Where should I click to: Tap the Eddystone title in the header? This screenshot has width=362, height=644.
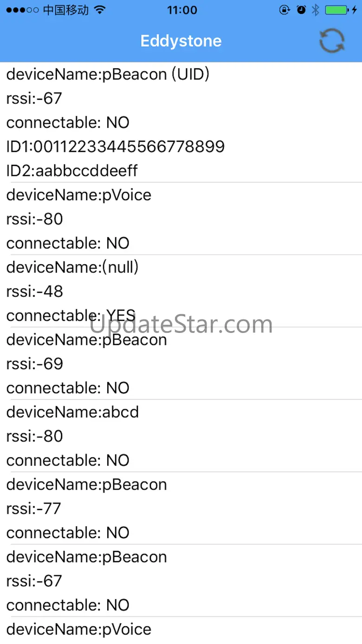click(181, 41)
